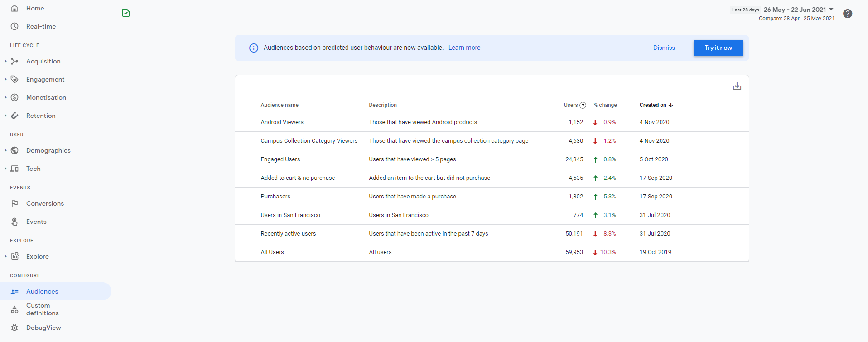Click the Conversions flag icon
Viewport: 868px width, 342px height.
pyautogui.click(x=14, y=203)
